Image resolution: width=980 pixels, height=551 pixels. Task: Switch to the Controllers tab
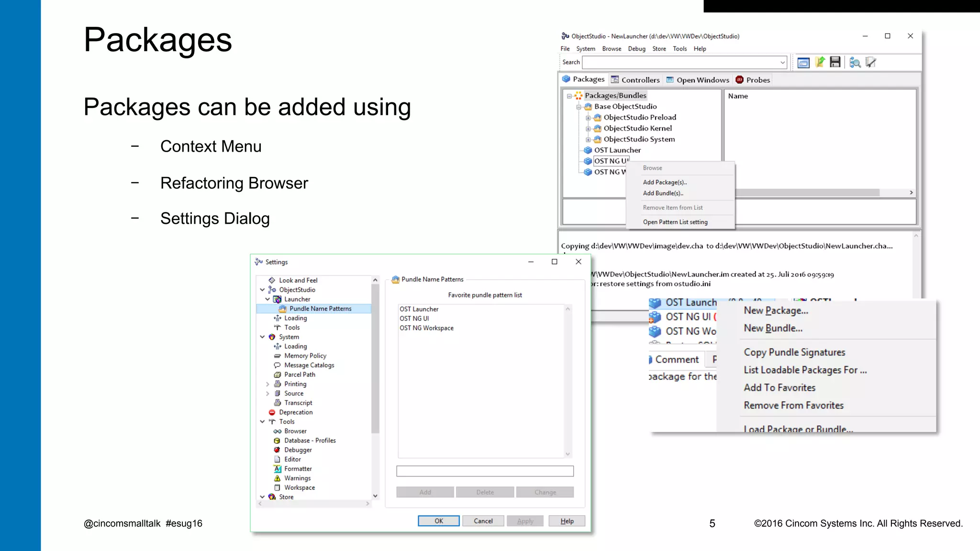click(x=635, y=80)
